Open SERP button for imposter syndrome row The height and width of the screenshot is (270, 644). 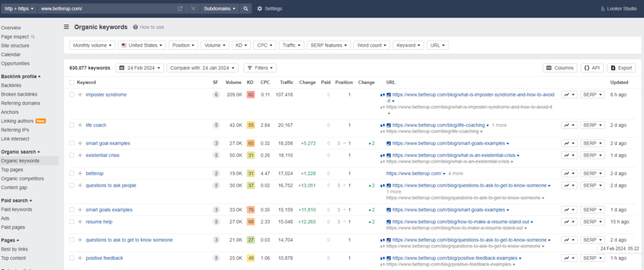pyautogui.click(x=592, y=94)
